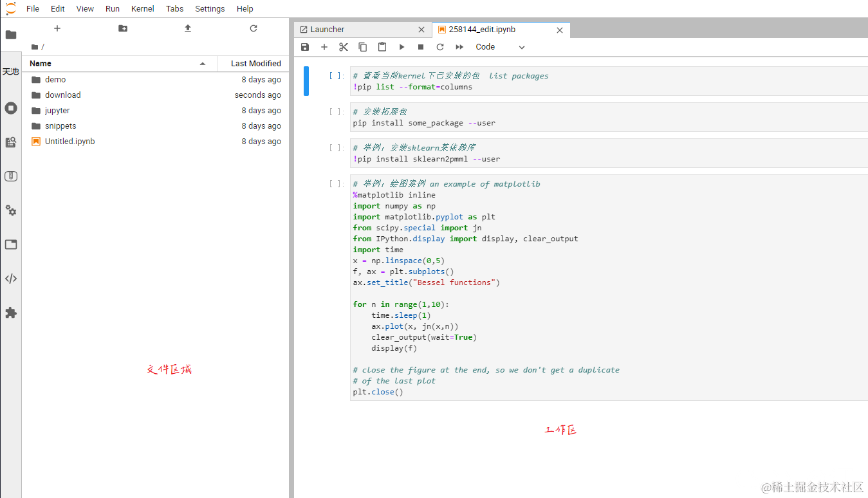The height and width of the screenshot is (498, 868).
Task: Open the Kernel menu
Action: (x=142, y=9)
